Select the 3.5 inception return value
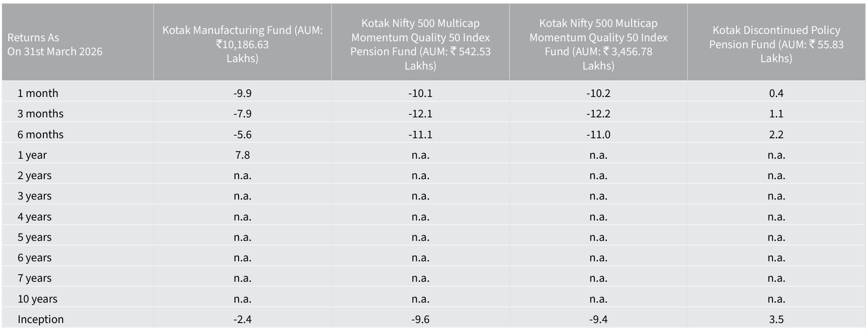 tap(776, 319)
